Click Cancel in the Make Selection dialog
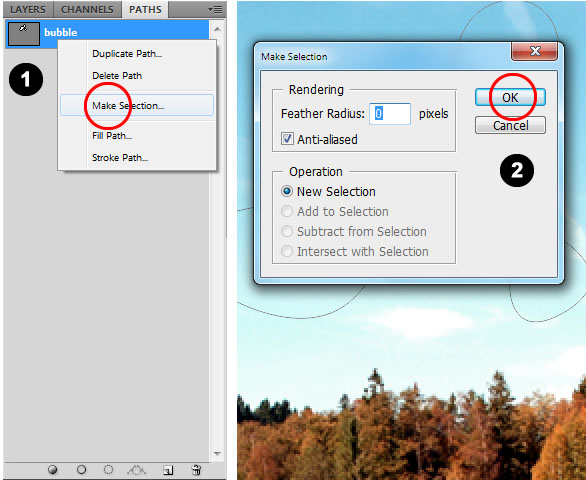The width and height of the screenshot is (586, 480). (x=510, y=125)
